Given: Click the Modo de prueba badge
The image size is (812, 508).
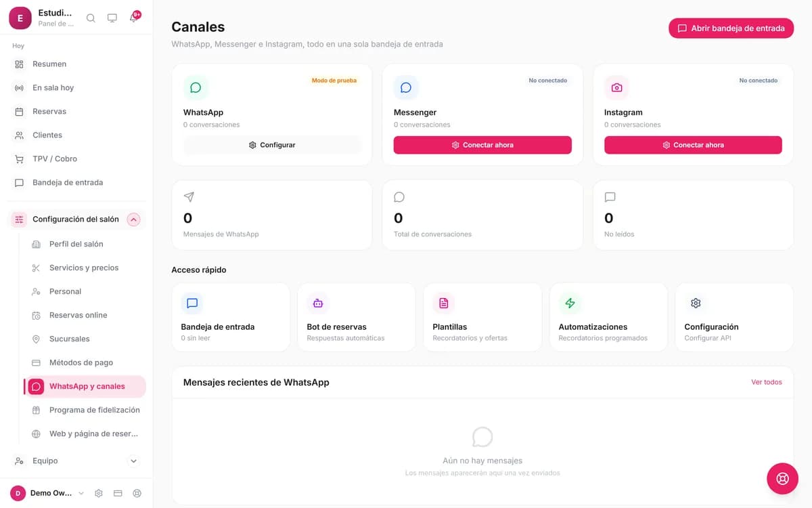Looking at the screenshot, I should click(334, 81).
